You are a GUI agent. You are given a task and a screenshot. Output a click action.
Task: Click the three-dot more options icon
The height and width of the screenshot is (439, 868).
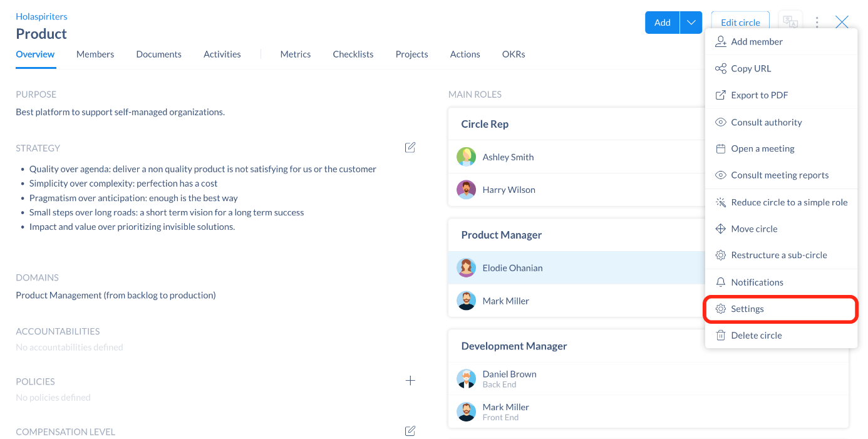(x=817, y=23)
